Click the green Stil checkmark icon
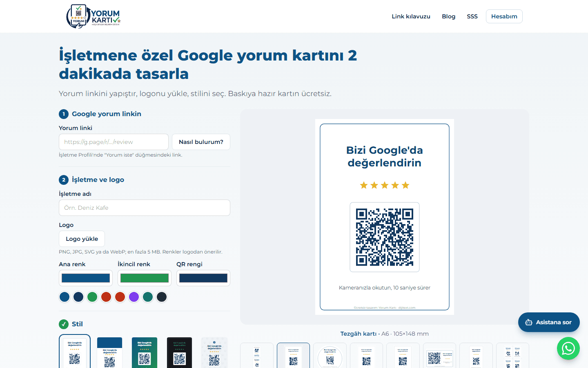The width and height of the screenshot is (588, 368). [x=64, y=324]
